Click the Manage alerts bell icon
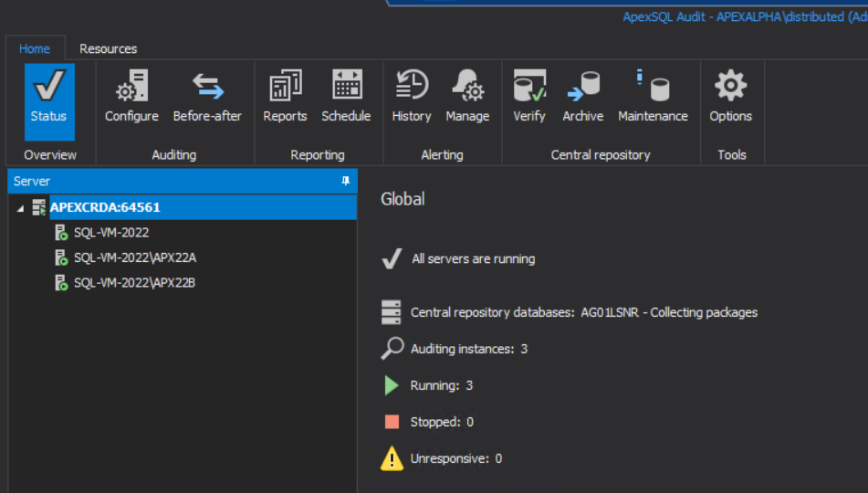Screen dimensions: 868x493 tap(467, 85)
